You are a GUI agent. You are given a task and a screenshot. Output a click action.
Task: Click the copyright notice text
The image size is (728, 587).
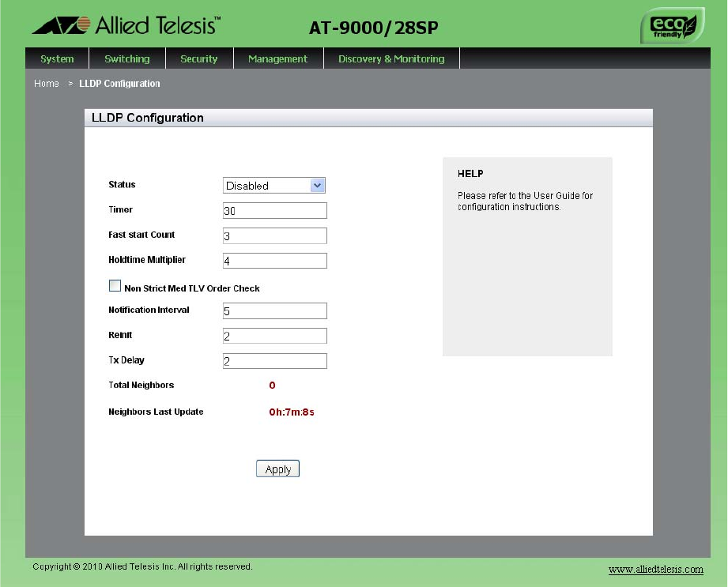[x=142, y=566]
